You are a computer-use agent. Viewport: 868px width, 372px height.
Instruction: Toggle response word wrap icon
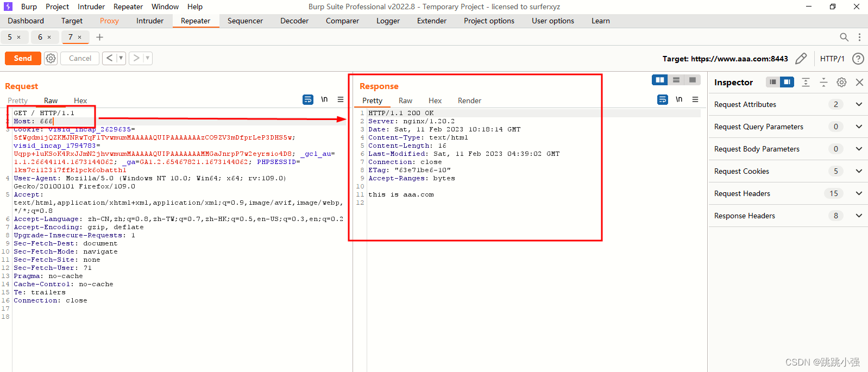tap(663, 99)
